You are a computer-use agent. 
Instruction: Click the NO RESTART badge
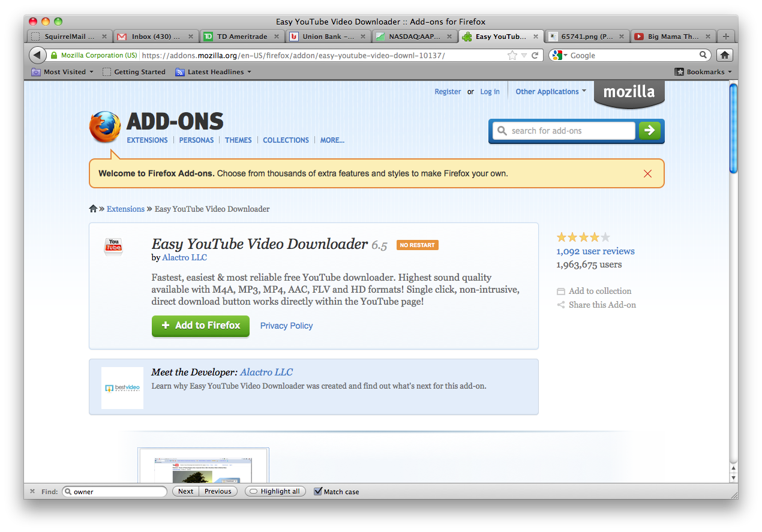coord(418,245)
